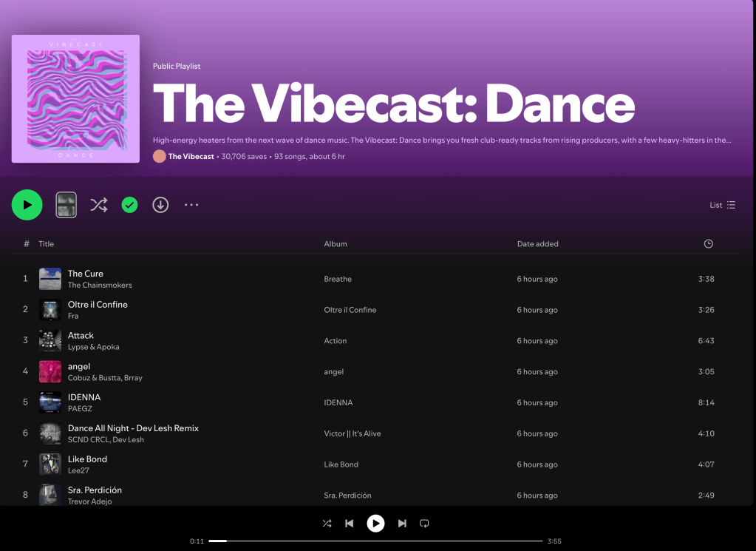The image size is (756, 551).
Task: Open album Like Bond in Album column
Action: point(341,464)
